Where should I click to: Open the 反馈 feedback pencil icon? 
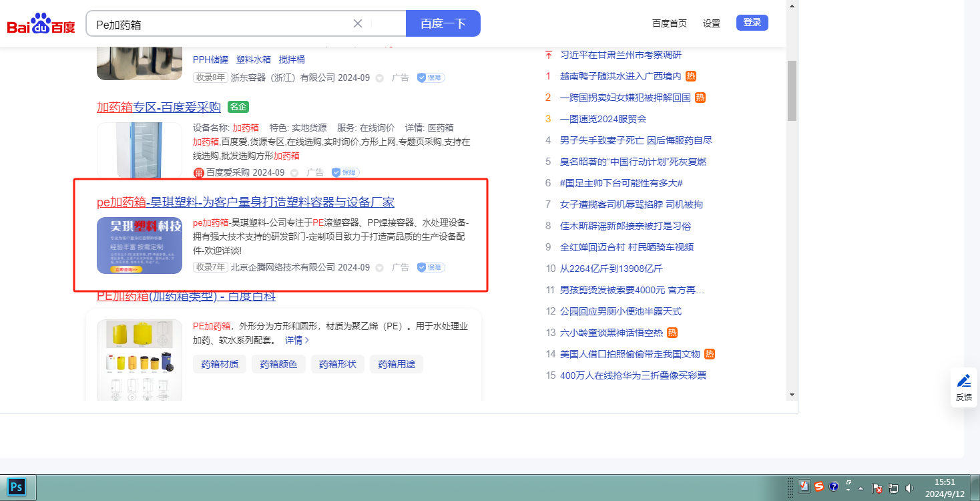[963, 381]
